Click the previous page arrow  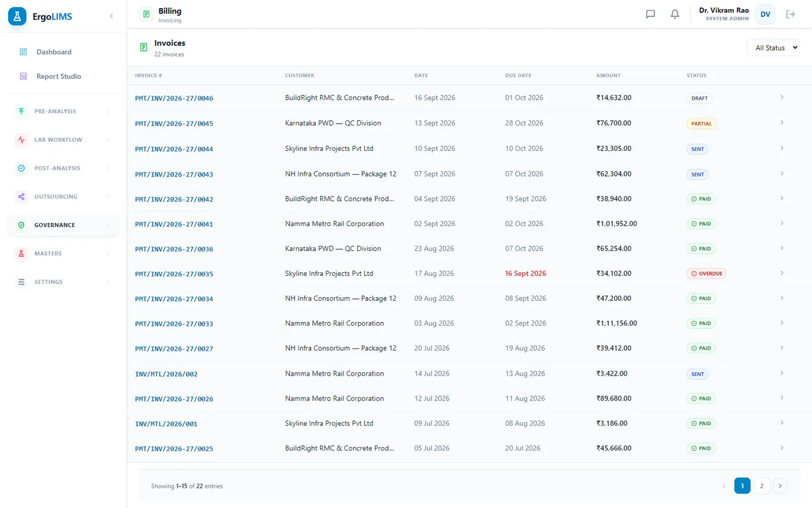[724, 485]
